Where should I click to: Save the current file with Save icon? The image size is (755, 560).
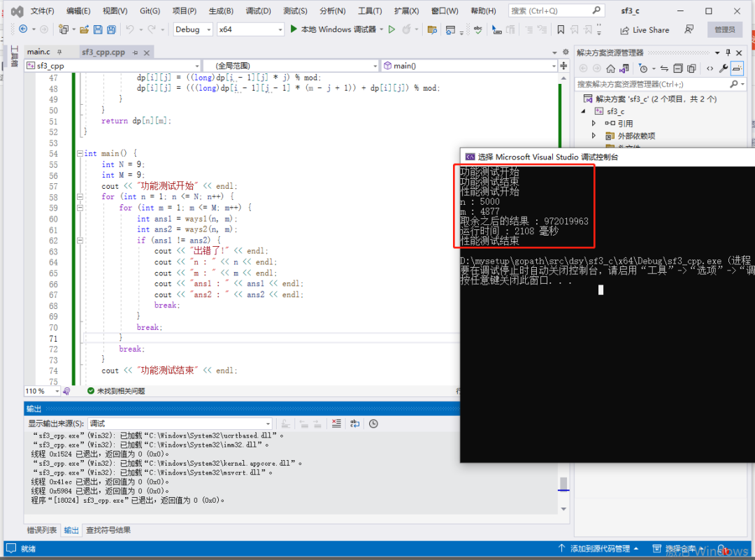tap(98, 30)
